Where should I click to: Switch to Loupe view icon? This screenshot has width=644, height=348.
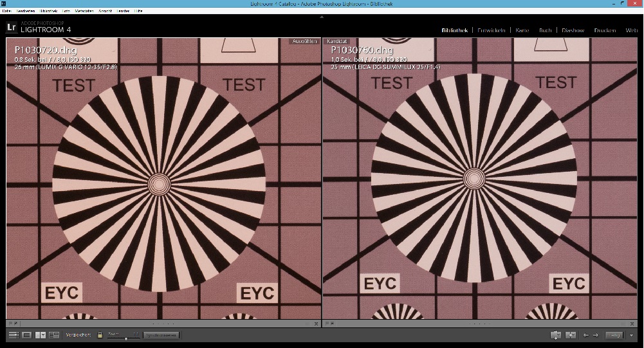point(27,335)
